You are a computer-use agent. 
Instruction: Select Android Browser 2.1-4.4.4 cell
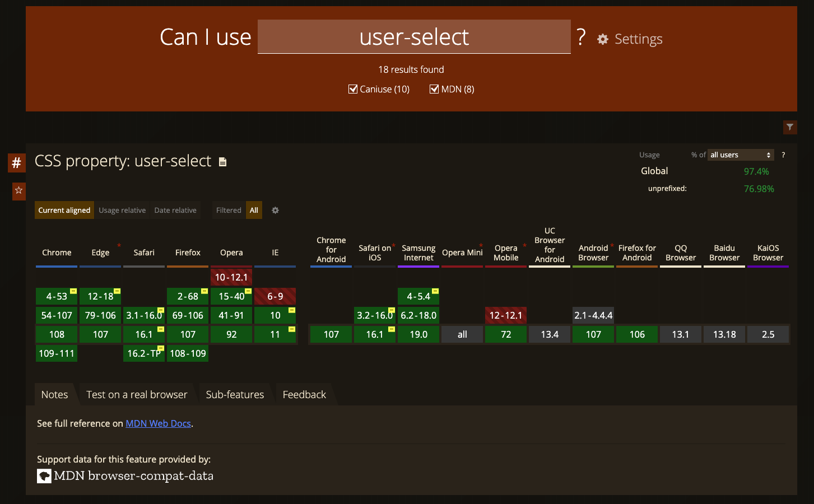pyautogui.click(x=593, y=315)
